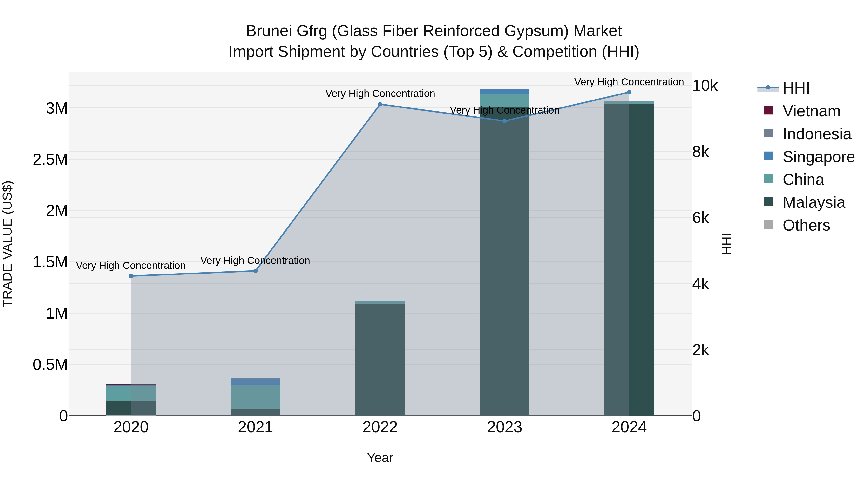Click the TRADE VALUE (US$) axis title
This screenshot has width=868, height=488.
coord(7,244)
